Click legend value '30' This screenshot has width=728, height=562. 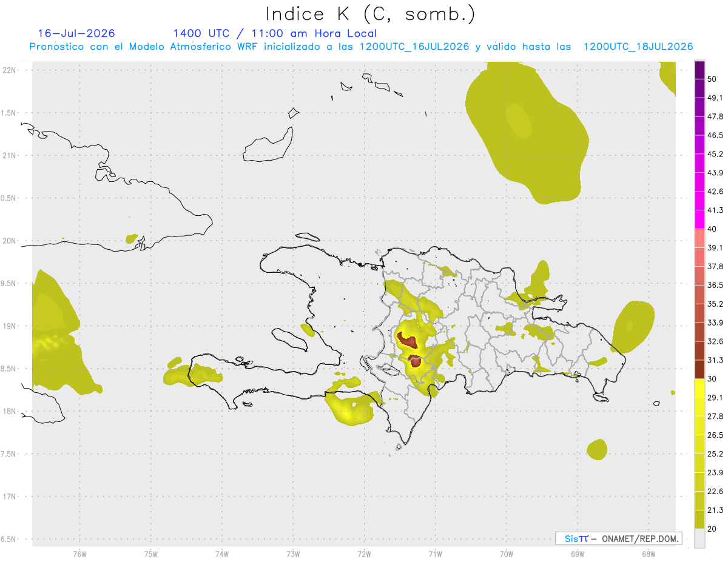(713, 379)
